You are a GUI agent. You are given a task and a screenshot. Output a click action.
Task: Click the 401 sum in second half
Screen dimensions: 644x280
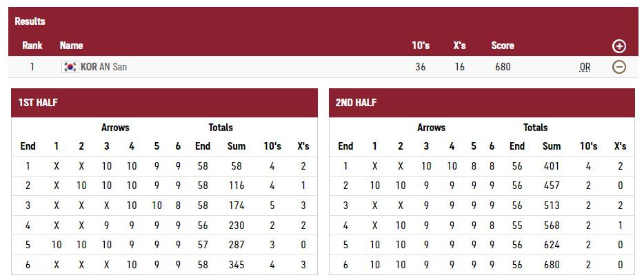pos(551,166)
